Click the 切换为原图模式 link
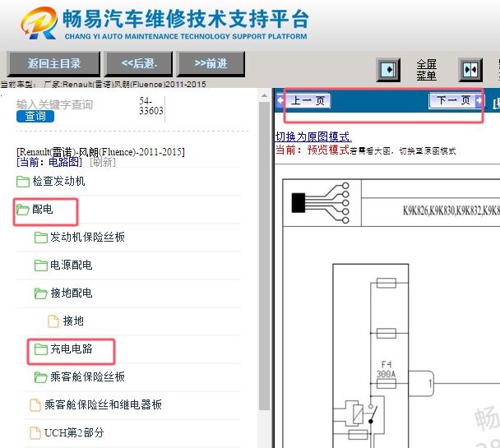 click(x=313, y=136)
